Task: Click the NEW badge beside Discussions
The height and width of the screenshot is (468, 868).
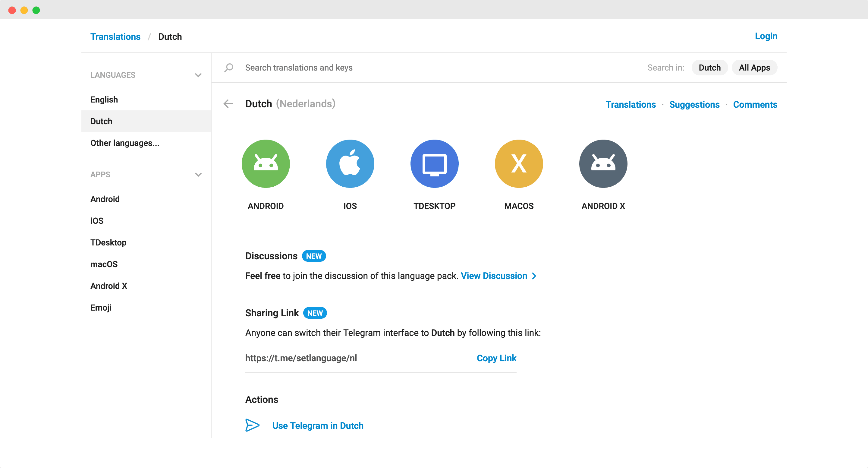Action: coord(314,256)
